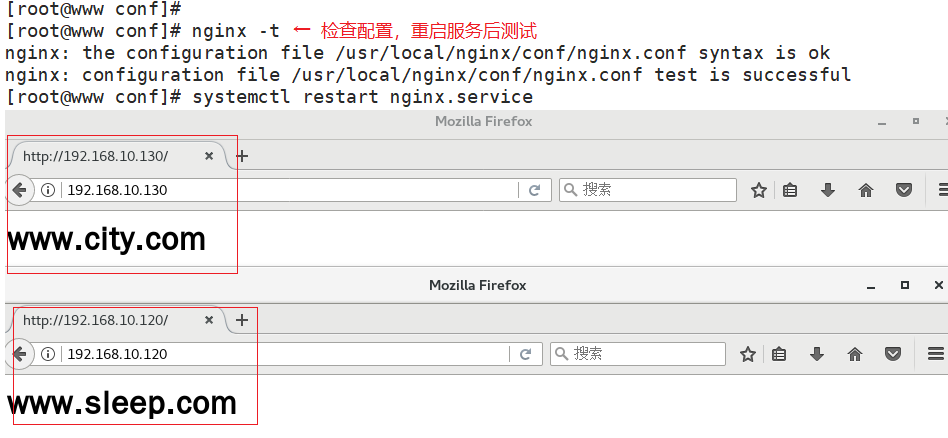Click search magnifier in upper search box
Screen dimensions: 948x438
point(570,190)
